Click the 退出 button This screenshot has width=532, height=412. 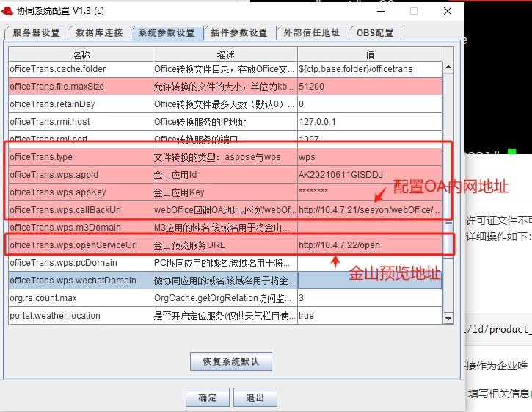[255, 397]
